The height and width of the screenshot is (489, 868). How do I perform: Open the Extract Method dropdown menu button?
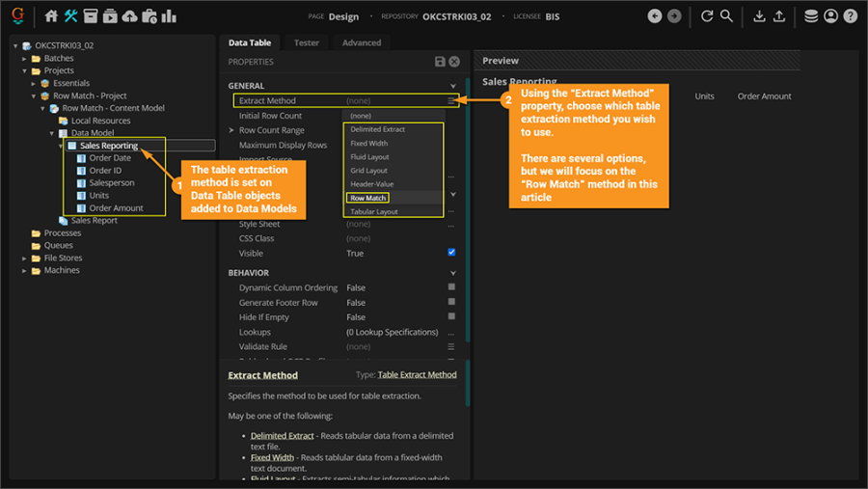451,100
